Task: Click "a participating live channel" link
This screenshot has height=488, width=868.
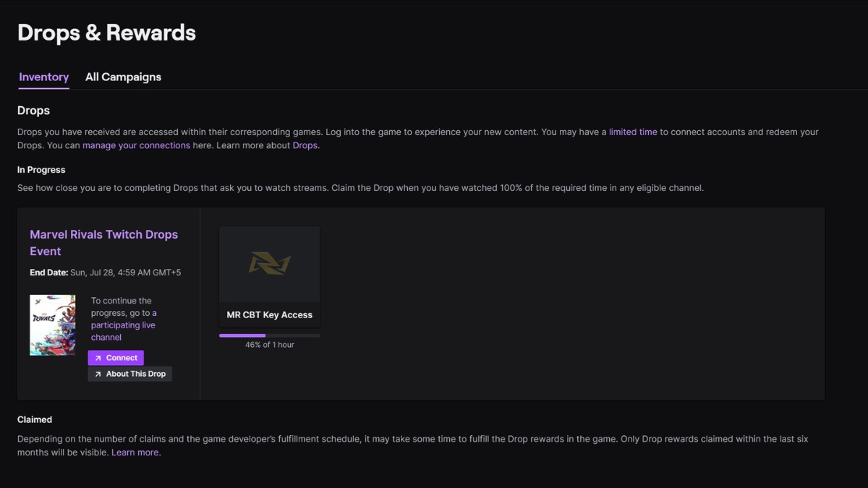Action: 123,325
